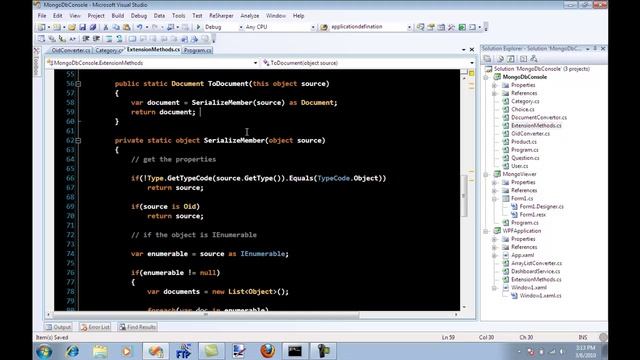Image resolution: width=640 pixels, height=360 pixels.
Task: Open the Error List panel tab
Action: pyautogui.click(x=95, y=327)
